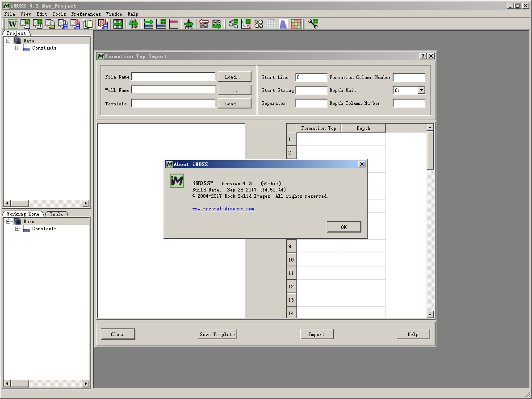Select the Working Zone tab
Image resolution: width=532 pixels, height=399 pixels.
pyautogui.click(x=23, y=214)
